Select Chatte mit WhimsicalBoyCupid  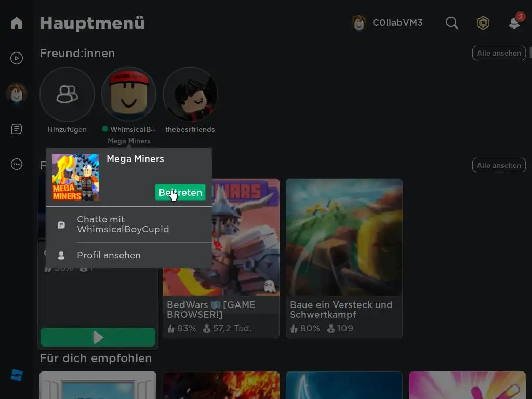click(129, 224)
